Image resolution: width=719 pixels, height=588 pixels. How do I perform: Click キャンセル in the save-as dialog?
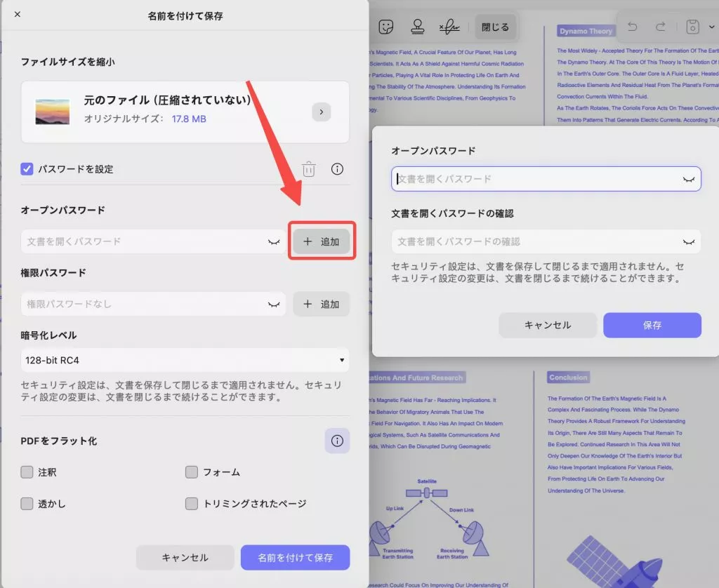[185, 557]
